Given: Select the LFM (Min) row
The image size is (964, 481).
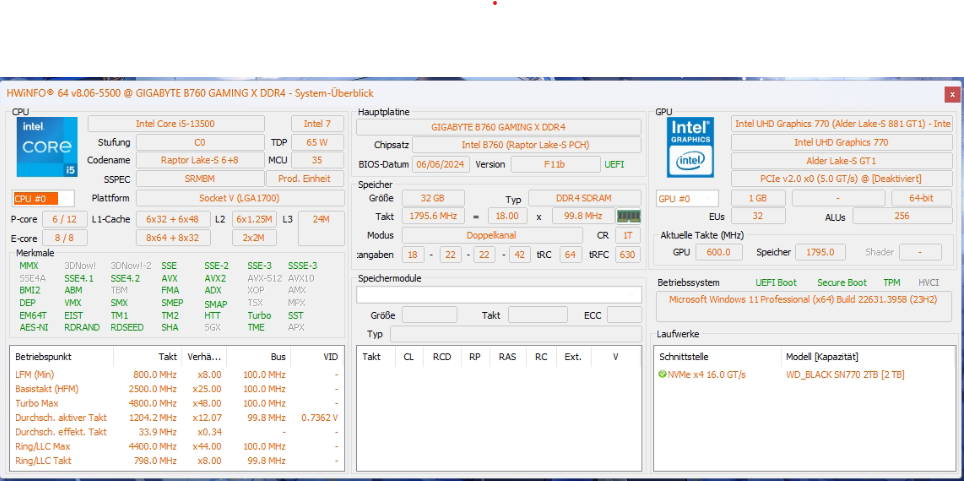Looking at the screenshot, I should (x=177, y=375).
